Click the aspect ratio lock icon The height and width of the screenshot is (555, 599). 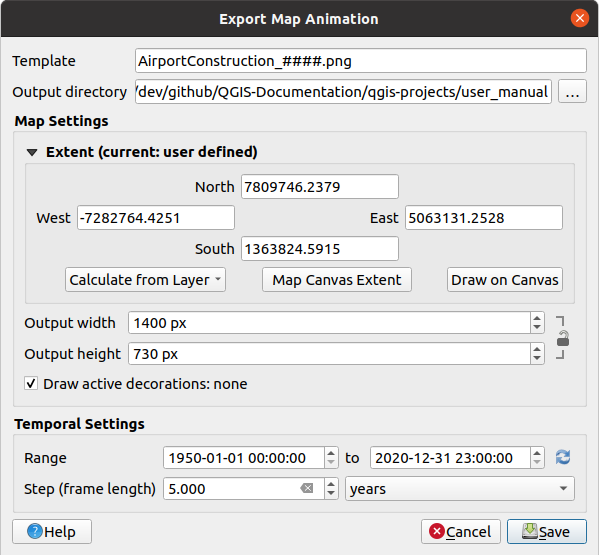[562, 338]
